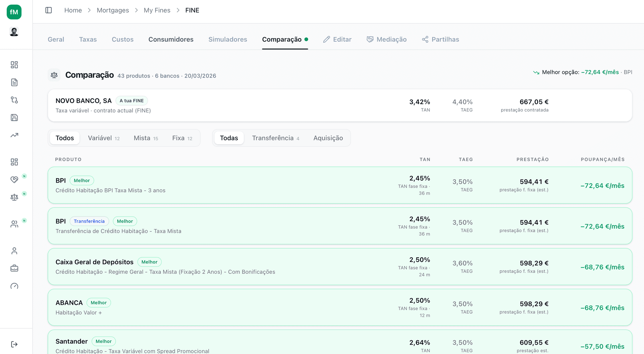Show only Transferência products
The image size is (644, 354).
click(275, 138)
